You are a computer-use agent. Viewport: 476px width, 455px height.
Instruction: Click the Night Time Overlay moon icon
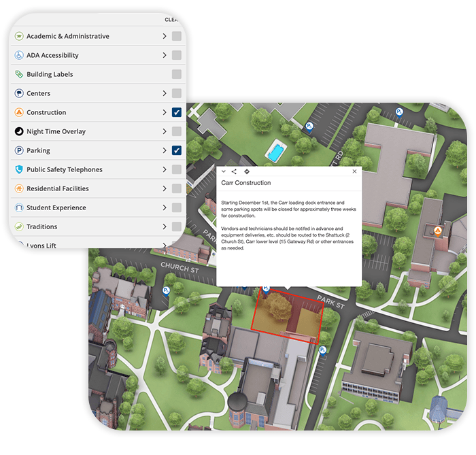tap(20, 131)
